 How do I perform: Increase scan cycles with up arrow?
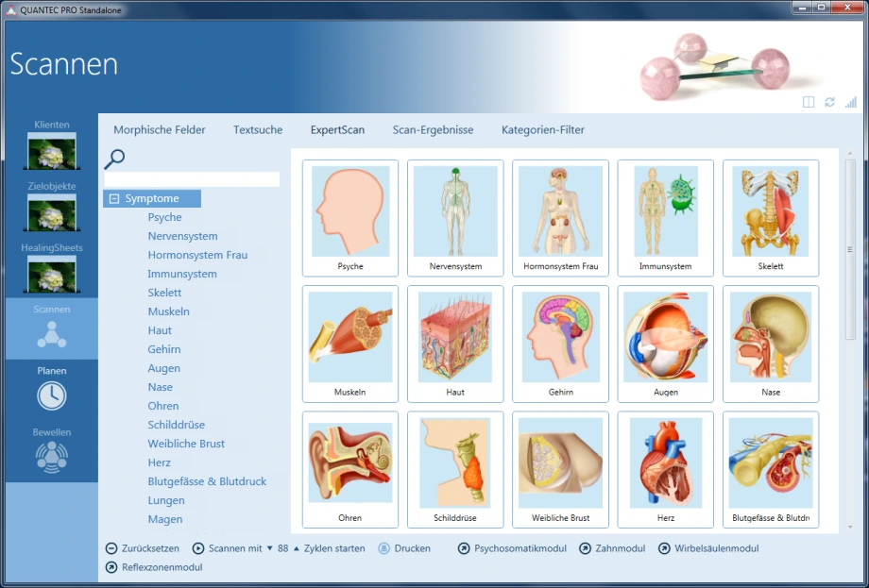coord(296,548)
